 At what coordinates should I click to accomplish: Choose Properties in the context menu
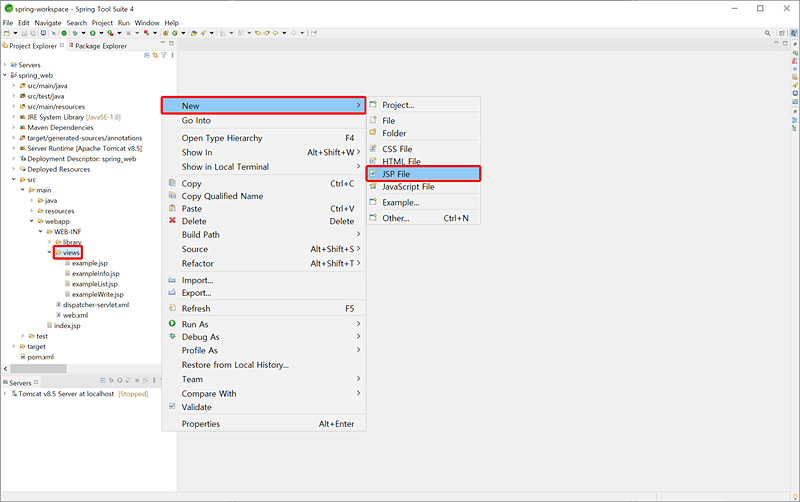pos(264,423)
